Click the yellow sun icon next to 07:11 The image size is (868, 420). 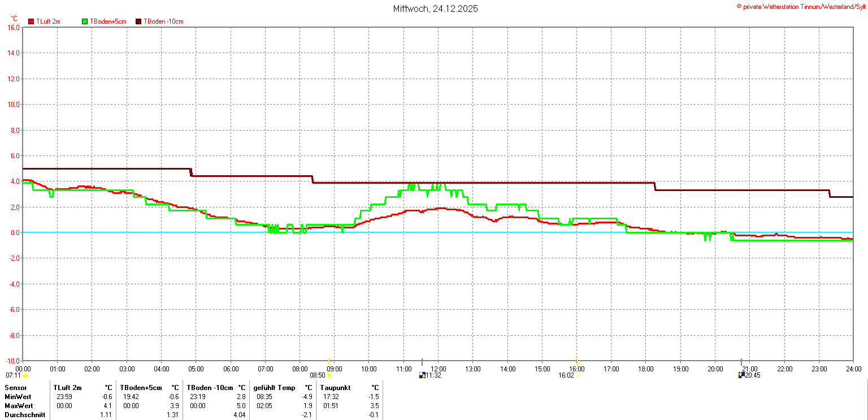tap(25, 375)
